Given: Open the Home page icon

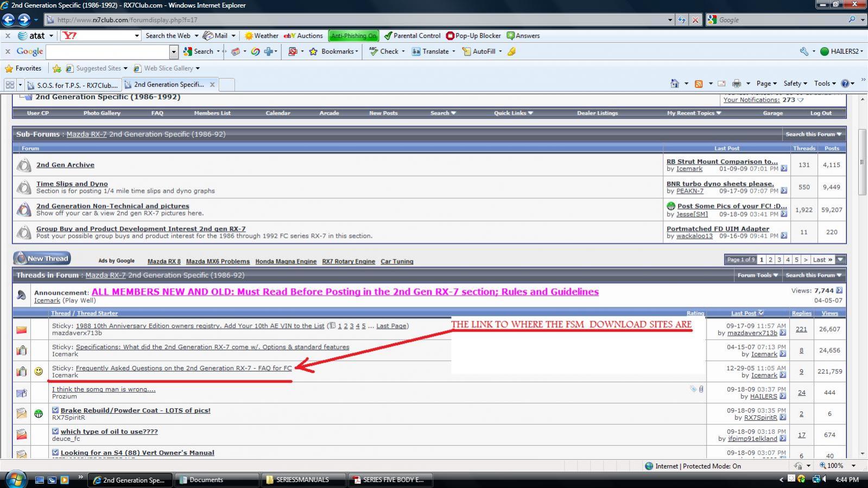Looking at the screenshot, I should click(675, 84).
